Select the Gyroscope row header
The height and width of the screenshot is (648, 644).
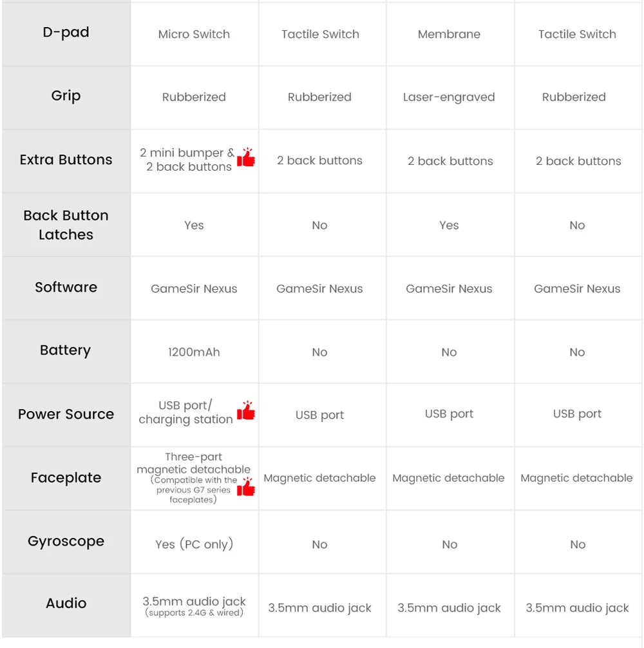66,541
